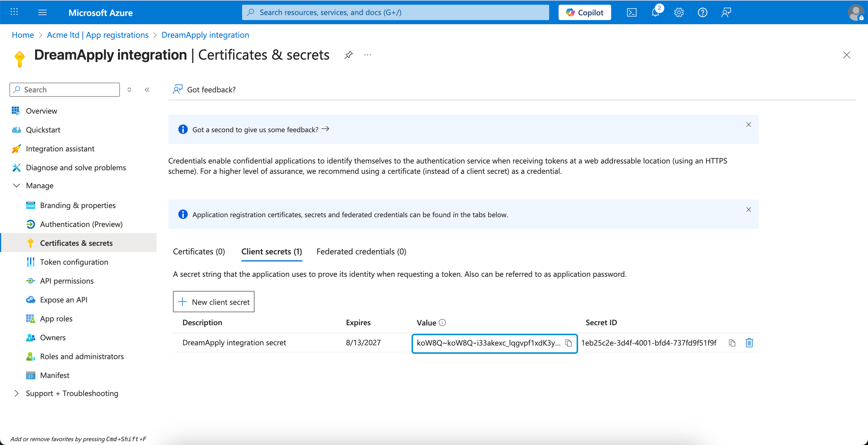This screenshot has height=445, width=868.
Task: Open the portal hamburger menu
Action: pyautogui.click(x=43, y=12)
